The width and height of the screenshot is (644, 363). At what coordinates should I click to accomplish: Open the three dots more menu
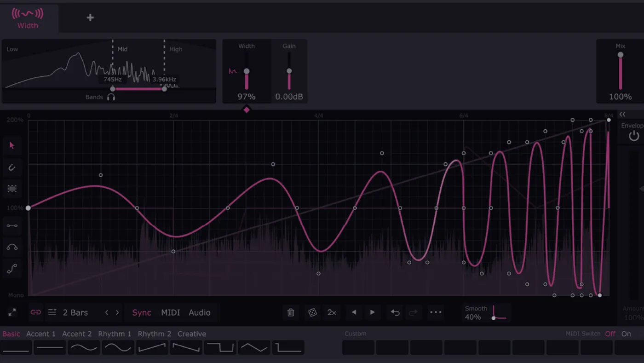(x=436, y=312)
